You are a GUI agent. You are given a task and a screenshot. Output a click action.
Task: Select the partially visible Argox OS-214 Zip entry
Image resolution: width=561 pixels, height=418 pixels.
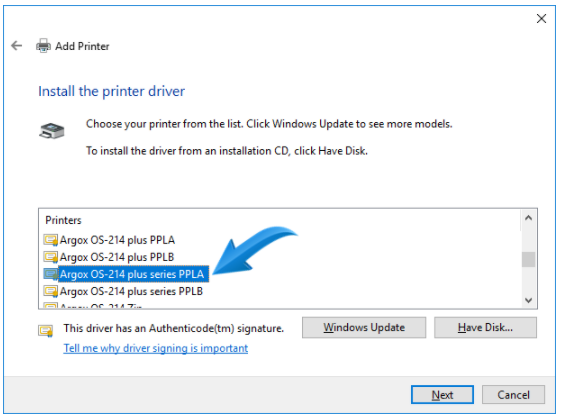pos(101,306)
